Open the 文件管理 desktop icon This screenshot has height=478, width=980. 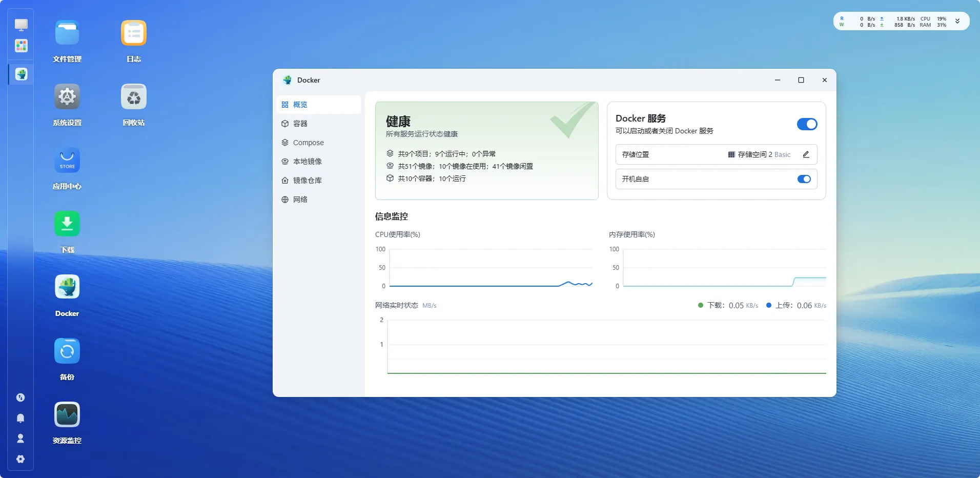[x=67, y=33]
